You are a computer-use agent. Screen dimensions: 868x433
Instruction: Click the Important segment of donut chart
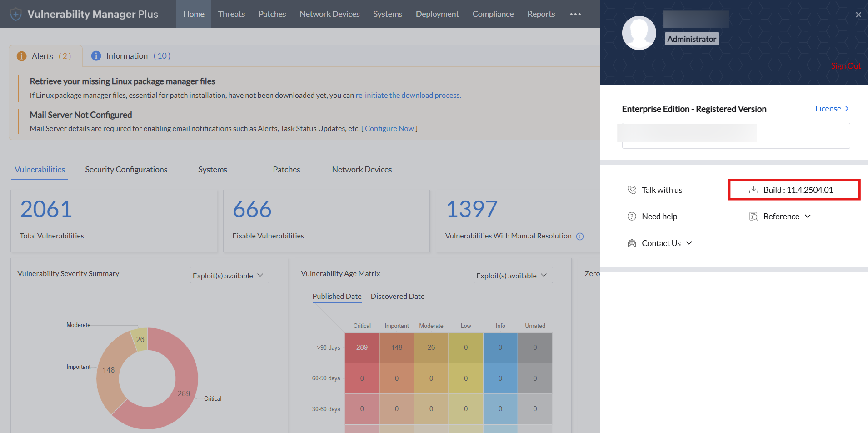tap(109, 371)
